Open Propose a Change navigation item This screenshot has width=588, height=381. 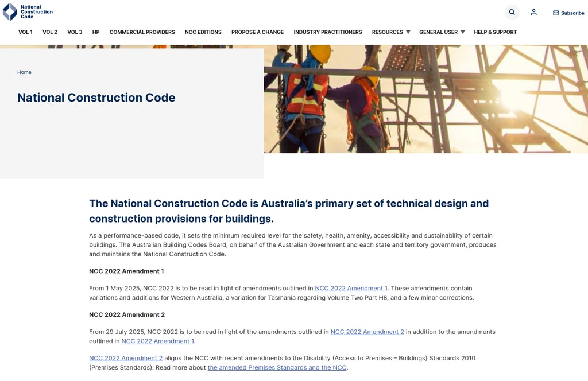[257, 32]
